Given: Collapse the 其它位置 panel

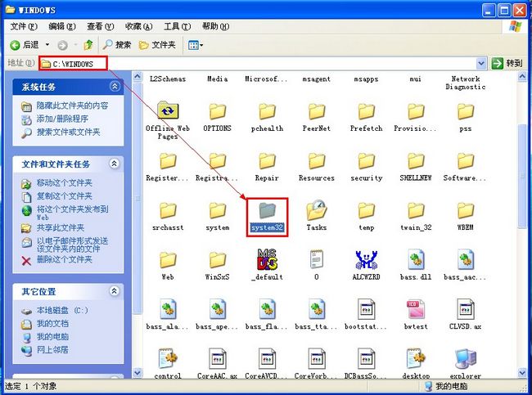Looking at the screenshot, I should pos(115,292).
